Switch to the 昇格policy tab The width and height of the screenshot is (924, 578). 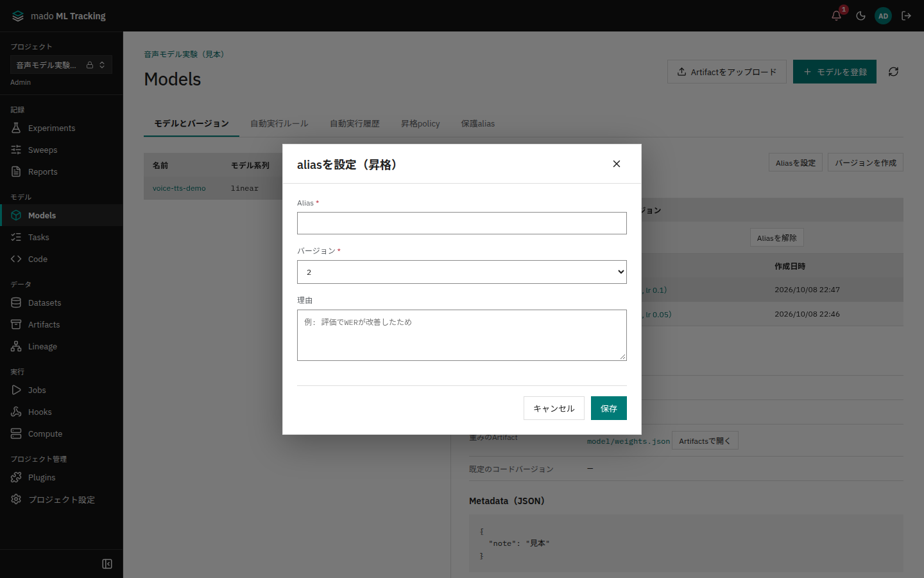(420, 123)
